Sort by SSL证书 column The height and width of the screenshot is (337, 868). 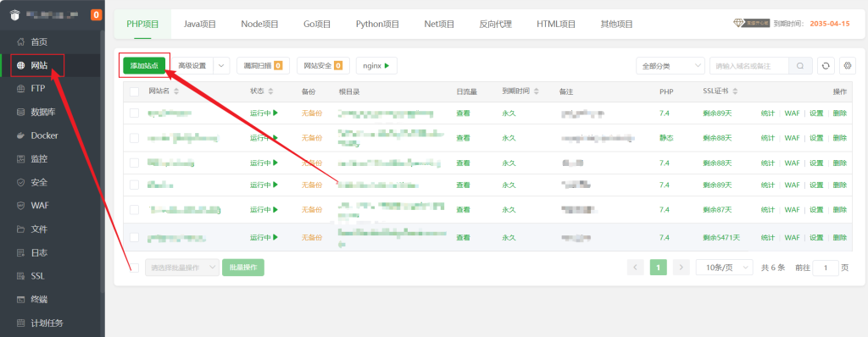tap(735, 91)
